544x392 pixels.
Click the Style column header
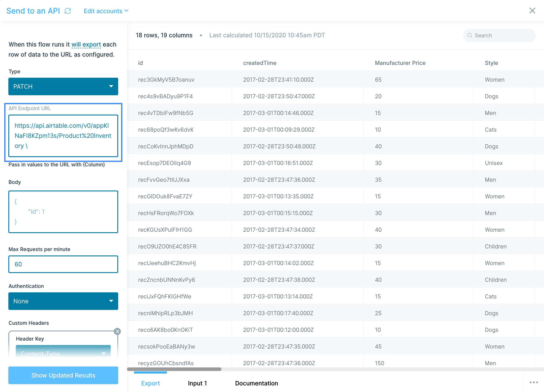(491, 63)
